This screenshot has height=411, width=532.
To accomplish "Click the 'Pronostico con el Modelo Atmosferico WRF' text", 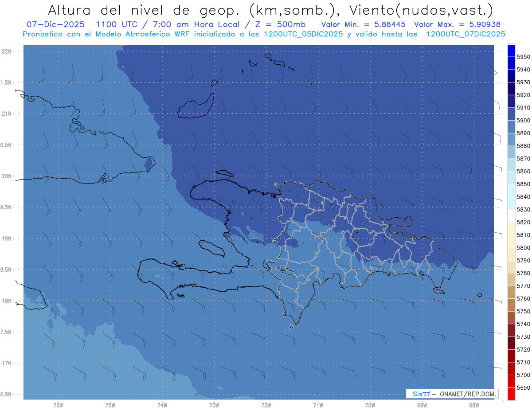I will coord(106,34).
